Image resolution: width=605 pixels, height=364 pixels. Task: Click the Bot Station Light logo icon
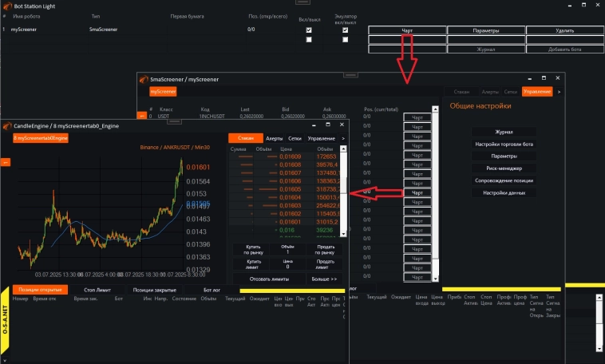point(7,5)
